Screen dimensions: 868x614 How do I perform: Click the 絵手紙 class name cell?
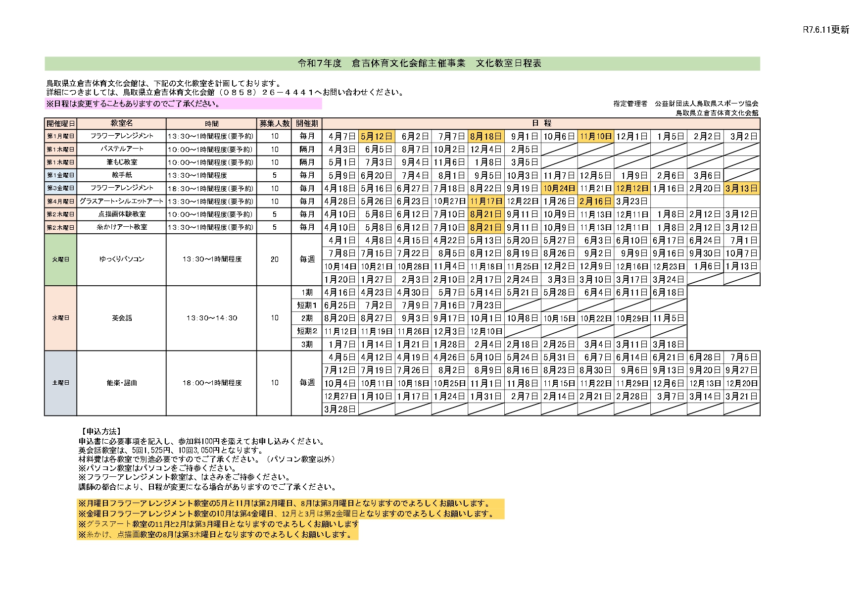122,175
